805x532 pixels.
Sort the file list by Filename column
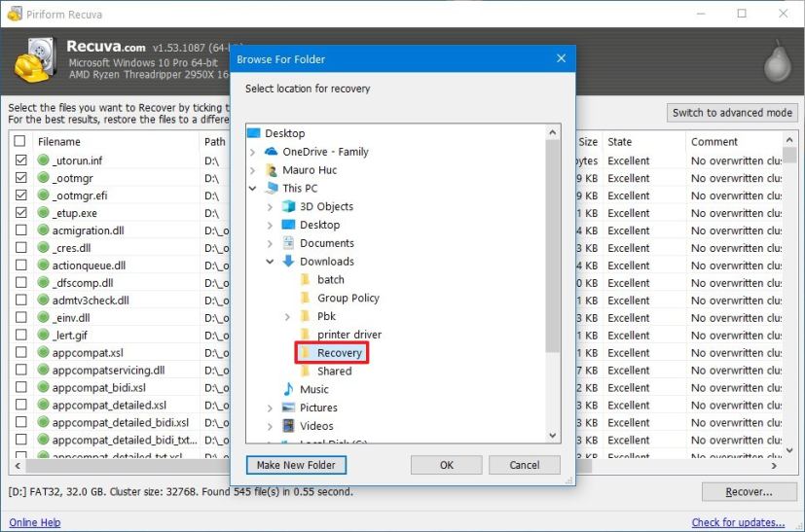click(x=116, y=142)
